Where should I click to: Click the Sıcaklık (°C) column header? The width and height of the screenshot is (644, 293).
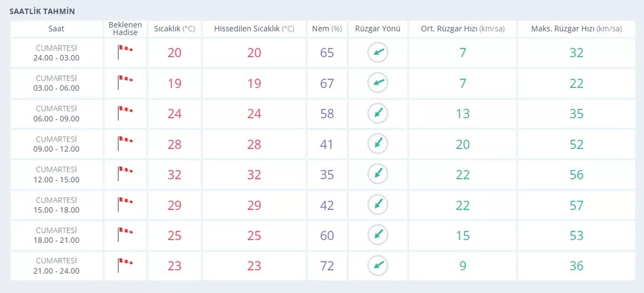click(175, 29)
